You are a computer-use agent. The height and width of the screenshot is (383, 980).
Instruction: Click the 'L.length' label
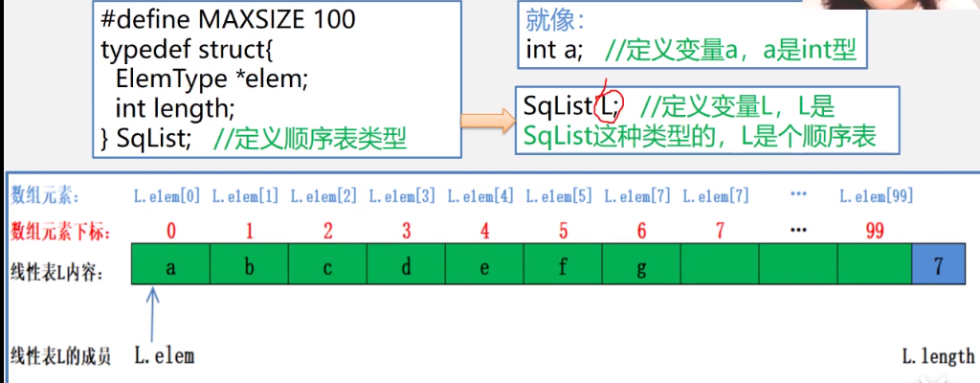(x=939, y=357)
